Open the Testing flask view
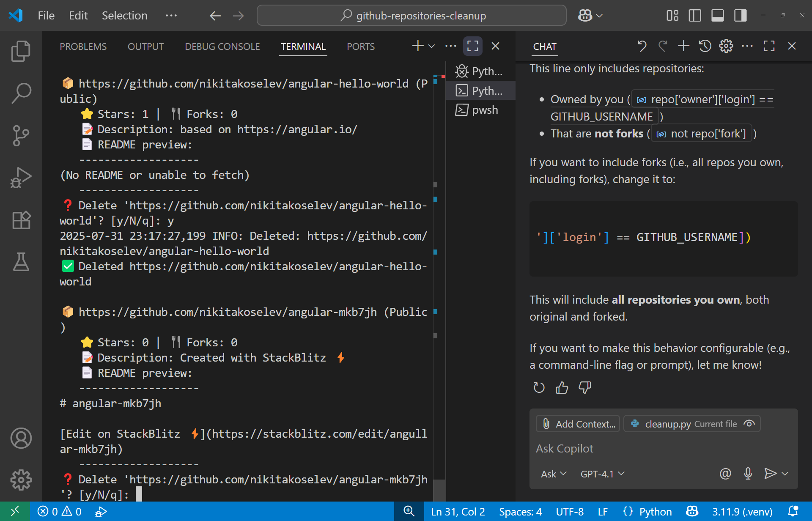Image resolution: width=812 pixels, height=521 pixels. (21, 262)
